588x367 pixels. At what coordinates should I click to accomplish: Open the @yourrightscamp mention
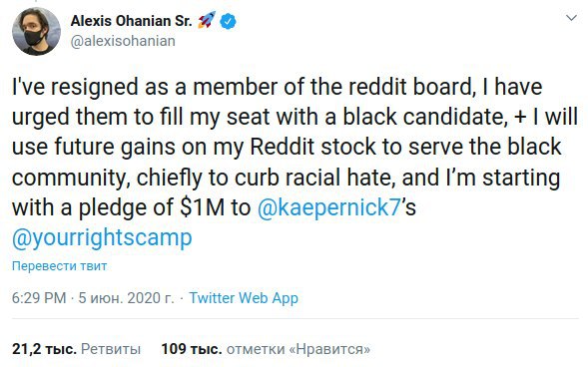pos(102,237)
